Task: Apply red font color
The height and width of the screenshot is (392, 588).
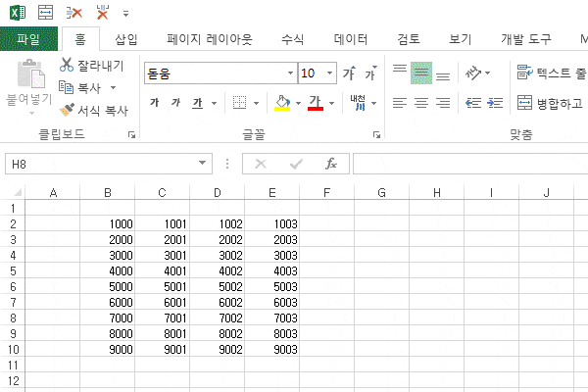Action: click(x=316, y=103)
